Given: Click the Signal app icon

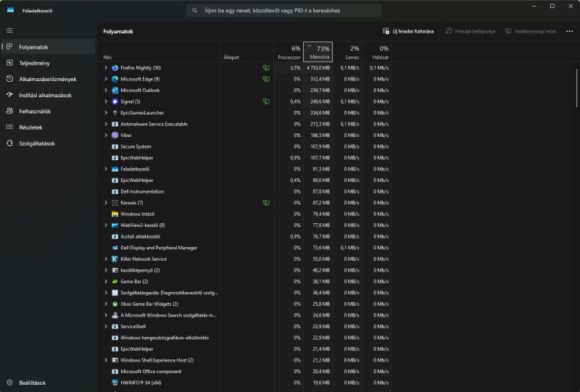Looking at the screenshot, I should point(115,101).
